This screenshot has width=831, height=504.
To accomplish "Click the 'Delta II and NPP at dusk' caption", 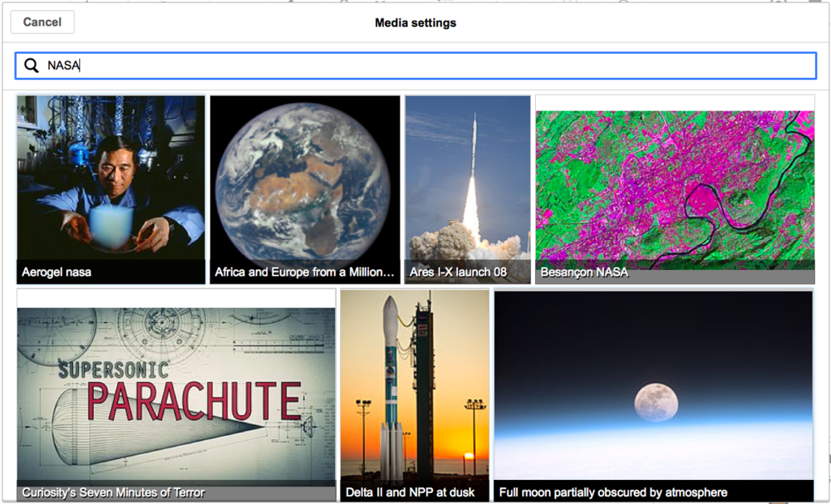I will (x=410, y=492).
